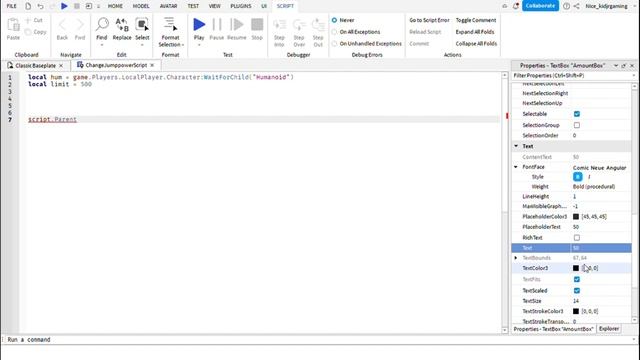This screenshot has height=360, width=640.
Task: Click the PlaceholderColor3 color swatch
Action: (576, 217)
